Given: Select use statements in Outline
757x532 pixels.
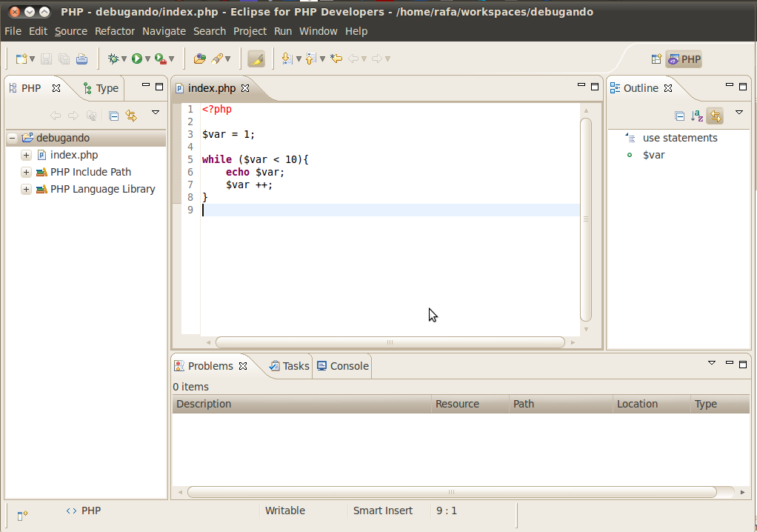Looking at the screenshot, I should click(680, 138).
